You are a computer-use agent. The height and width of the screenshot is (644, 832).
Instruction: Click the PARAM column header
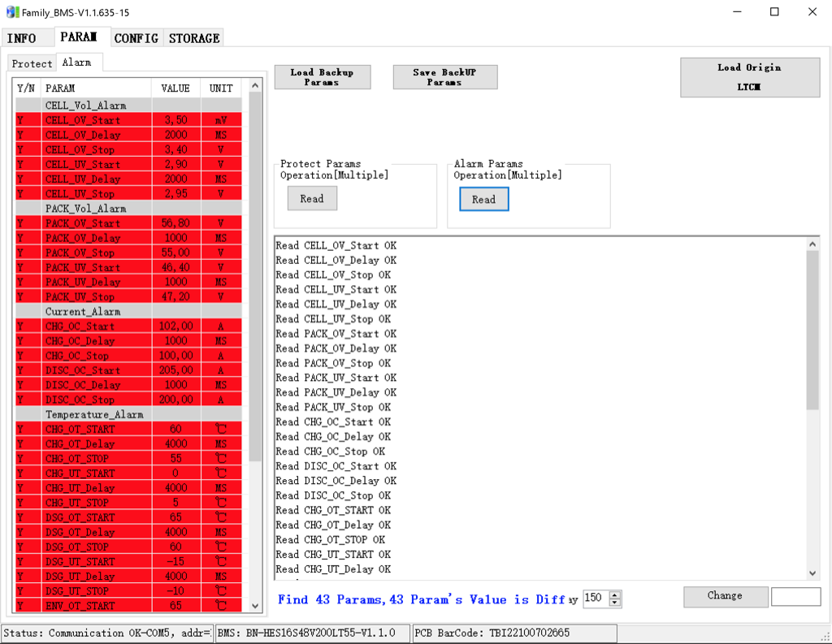coord(97,88)
